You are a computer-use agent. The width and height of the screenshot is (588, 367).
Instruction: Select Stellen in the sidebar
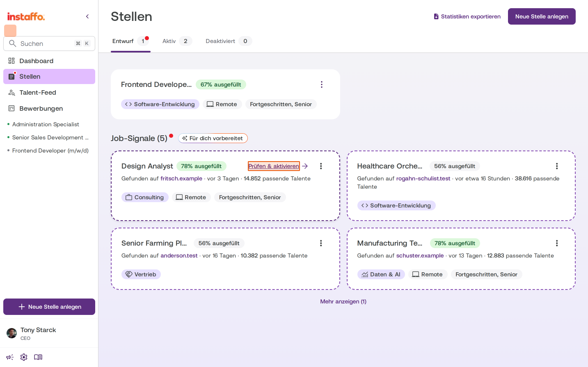click(49, 77)
